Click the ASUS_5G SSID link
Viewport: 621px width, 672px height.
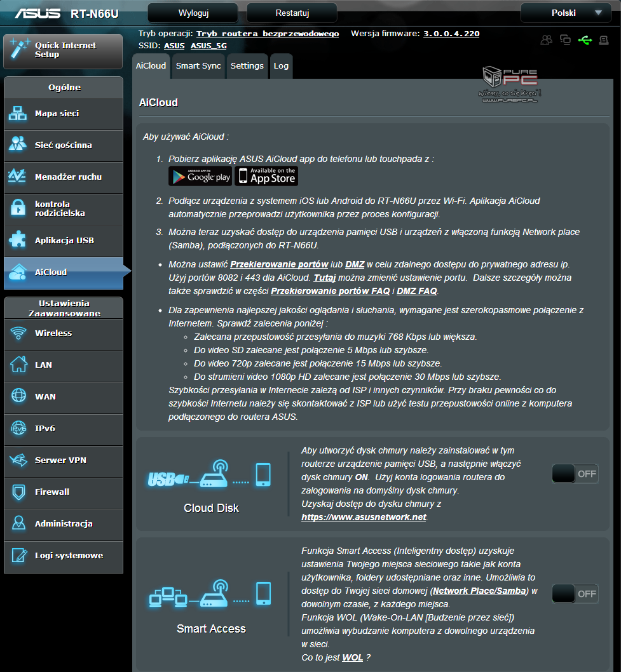pos(208,46)
